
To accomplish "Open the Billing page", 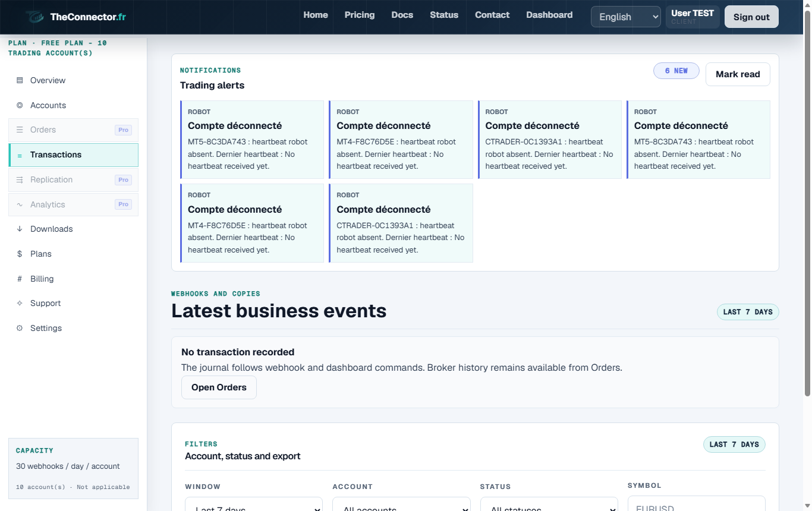I will point(74,279).
